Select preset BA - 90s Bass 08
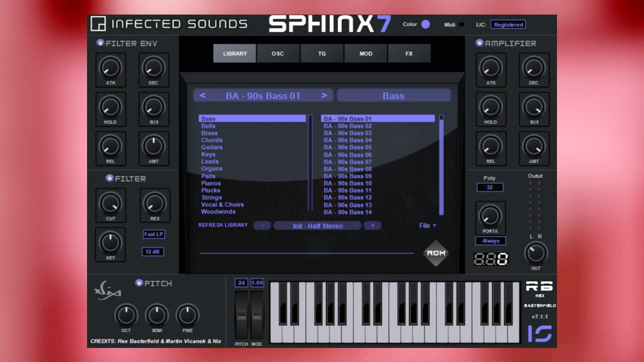Viewport: 644px width, 362px height. point(348,169)
